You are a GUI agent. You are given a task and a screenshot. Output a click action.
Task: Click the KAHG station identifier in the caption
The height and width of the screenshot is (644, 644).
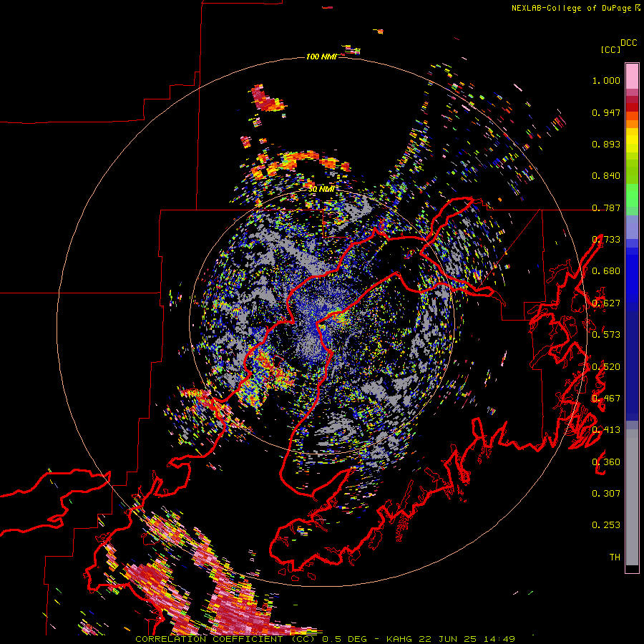[x=401, y=639]
